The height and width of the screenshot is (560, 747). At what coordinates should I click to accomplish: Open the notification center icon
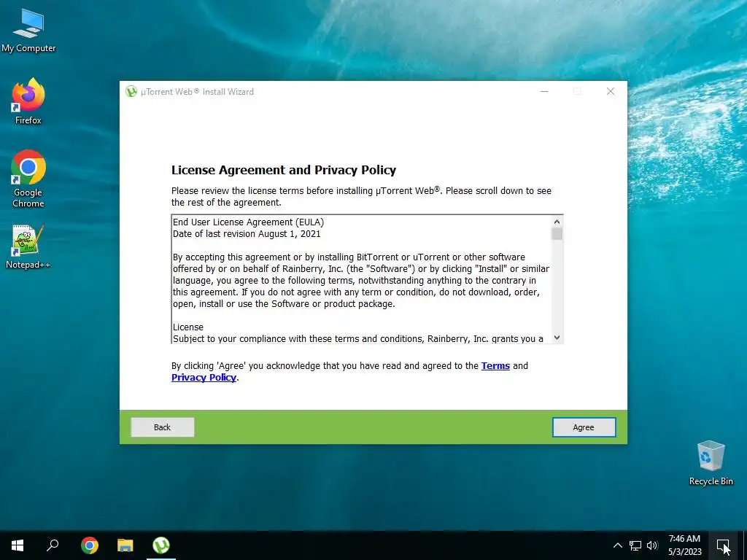(x=723, y=545)
